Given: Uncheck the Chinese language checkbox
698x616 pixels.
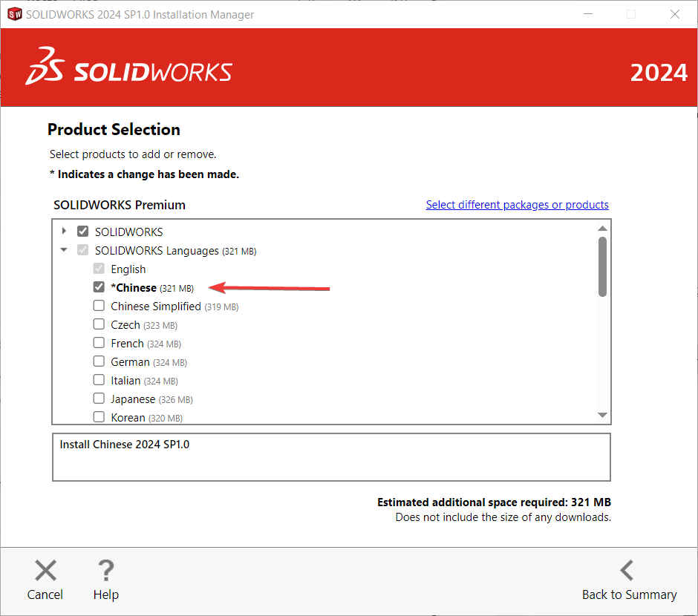Looking at the screenshot, I should tap(99, 287).
